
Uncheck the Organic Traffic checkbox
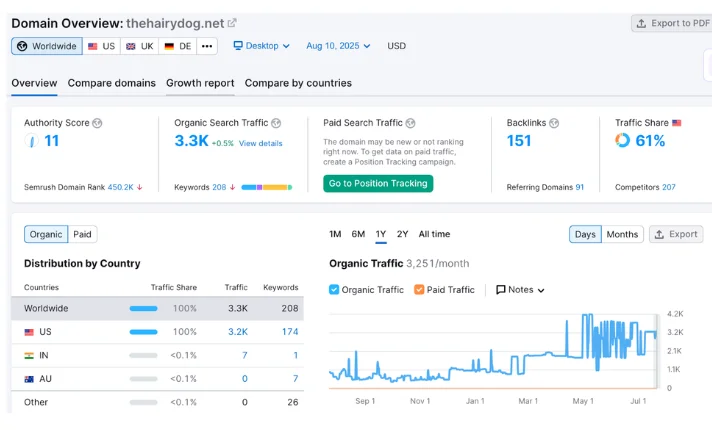pos(335,290)
